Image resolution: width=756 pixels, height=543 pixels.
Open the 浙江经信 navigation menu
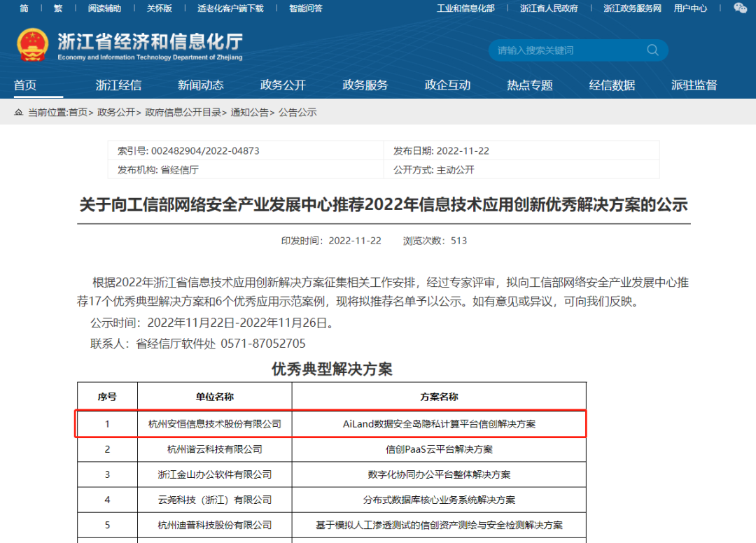[x=118, y=85]
